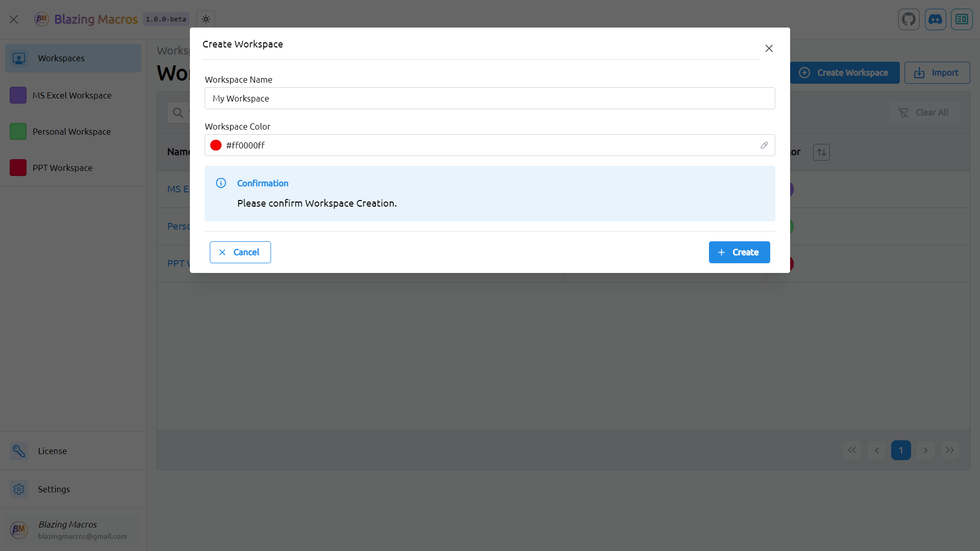Go to previous table page

click(x=876, y=450)
